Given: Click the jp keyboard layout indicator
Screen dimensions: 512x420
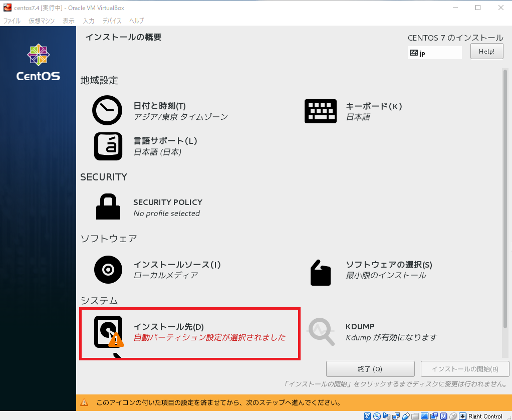Looking at the screenshot, I should pyautogui.click(x=434, y=53).
